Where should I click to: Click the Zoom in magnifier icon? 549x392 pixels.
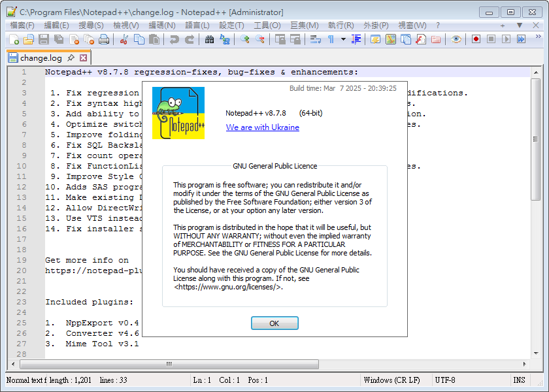[245, 39]
